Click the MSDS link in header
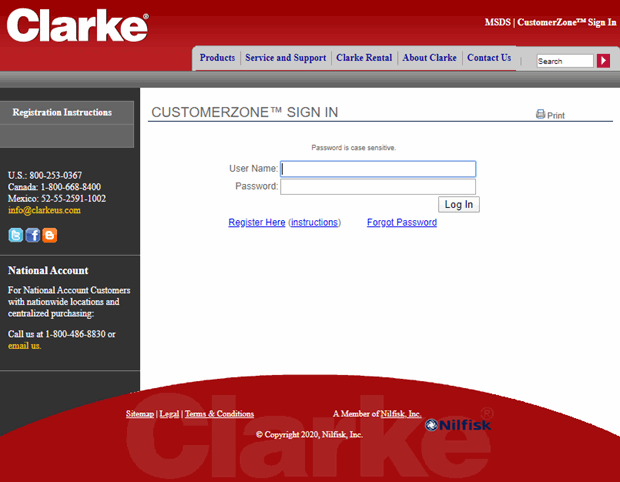This screenshot has width=620, height=482. [497, 22]
